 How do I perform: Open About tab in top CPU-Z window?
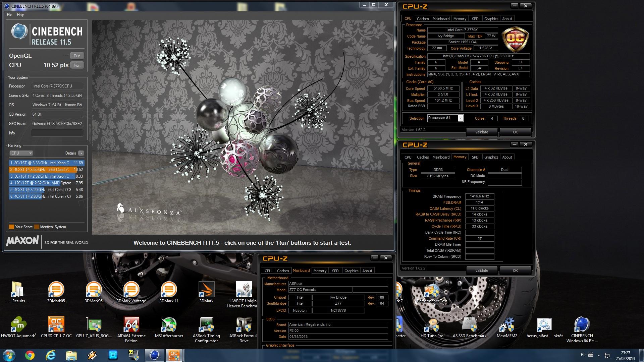click(x=507, y=19)
